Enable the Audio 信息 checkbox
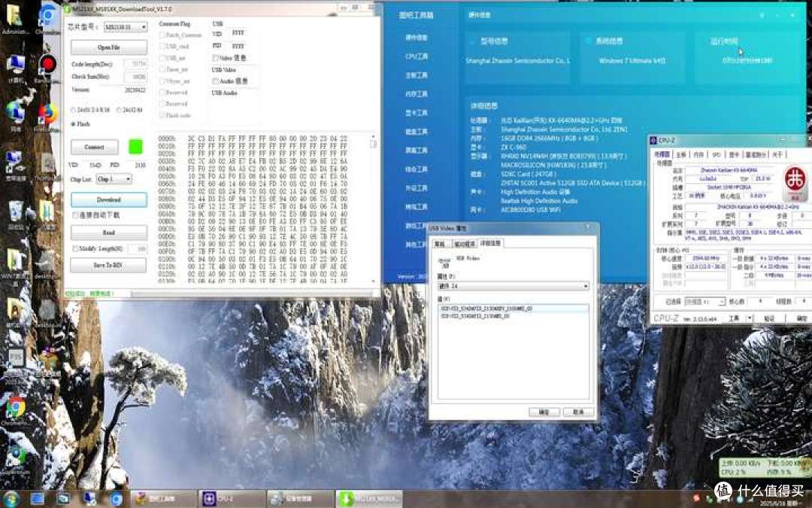Image resolution: width=812 pixels, height=508 pixels. pos(216,81)
